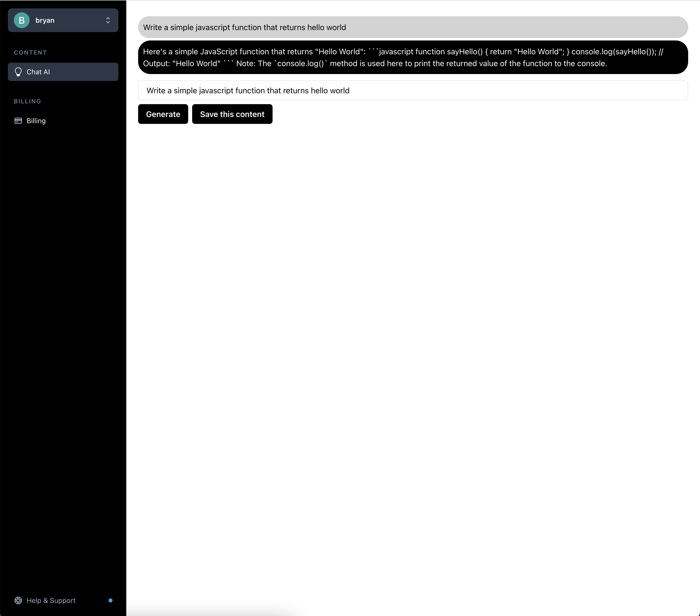Click the Billing credit card icon

click(x=18, y=121)
